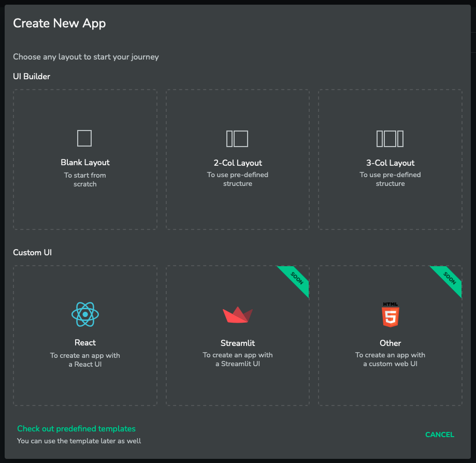Viewport: 476px width, 463px height.
Task: Choose the Blank Layout title
Action: [x=85, y=163]
